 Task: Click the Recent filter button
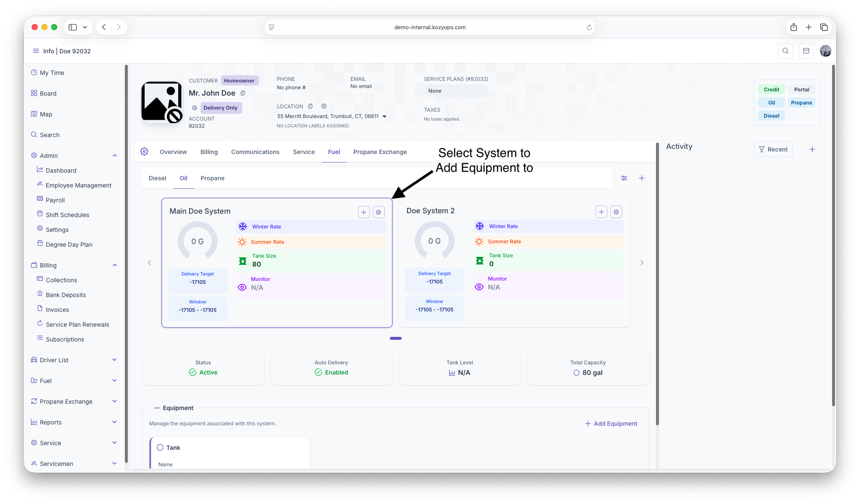click(773, 149)
